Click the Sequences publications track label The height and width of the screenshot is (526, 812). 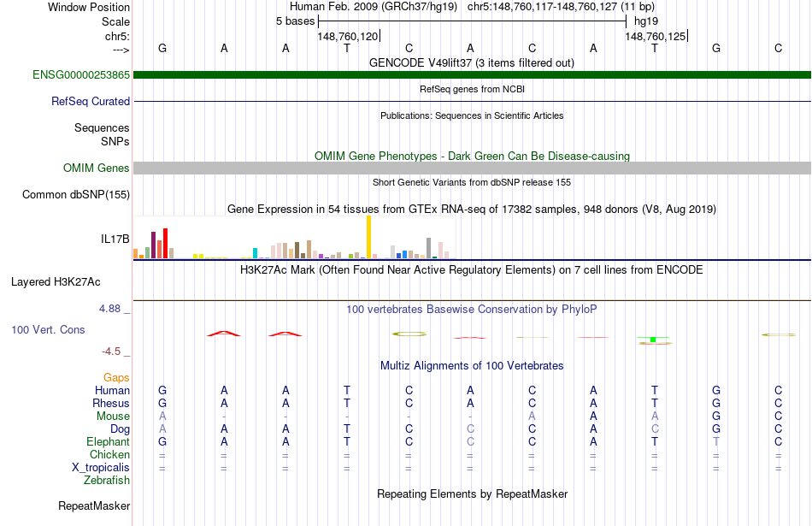102,127
